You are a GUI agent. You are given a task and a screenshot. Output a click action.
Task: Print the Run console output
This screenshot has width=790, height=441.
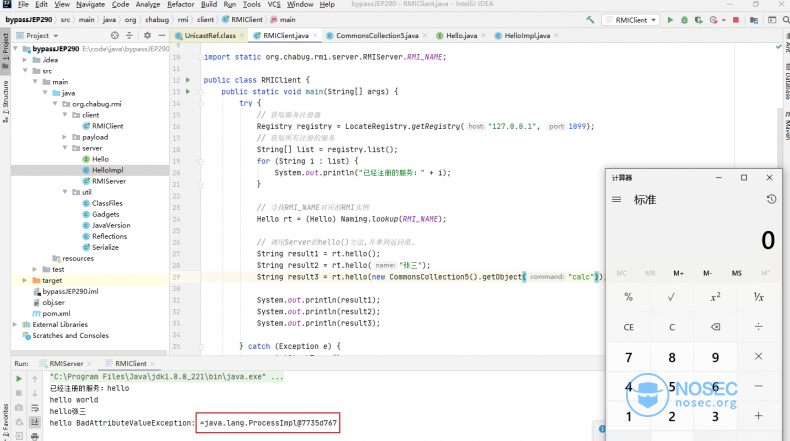[x=35, y=436]
